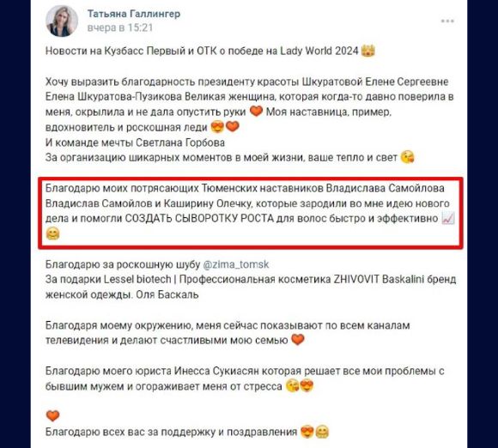Click the kissing emoji after тепло и свет
This screenshot has height=448, width=498.
pyautogui.click(x=407, y=157)
